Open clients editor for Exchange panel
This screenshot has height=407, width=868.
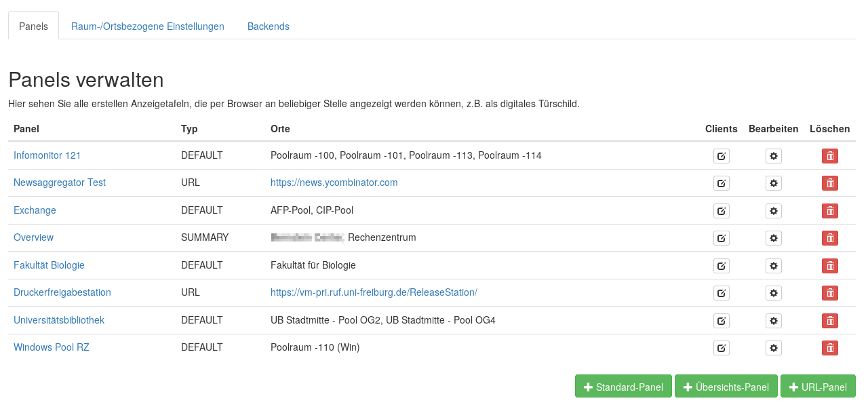click(721, 211)
